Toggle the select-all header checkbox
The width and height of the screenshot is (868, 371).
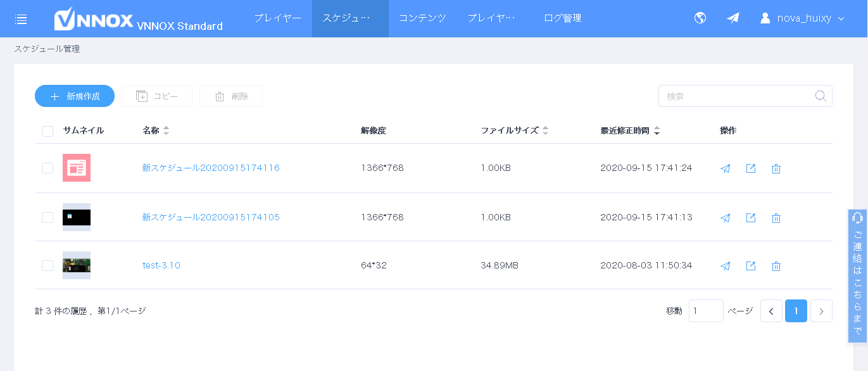pyautogui.click(x=47, y=131)
